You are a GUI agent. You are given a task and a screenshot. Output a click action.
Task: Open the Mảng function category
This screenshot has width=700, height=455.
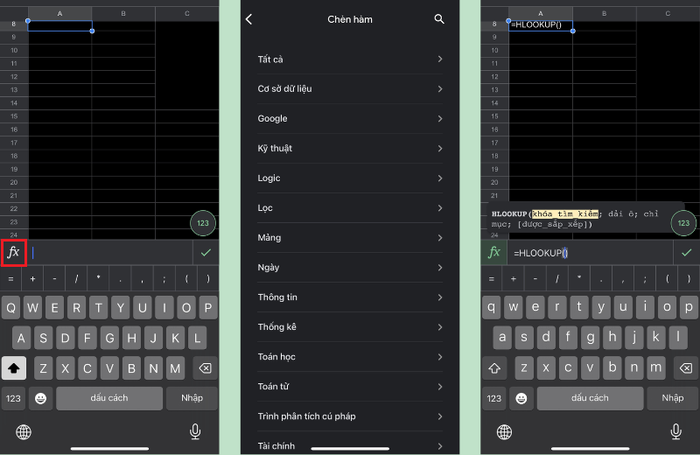tap(350, 238)
